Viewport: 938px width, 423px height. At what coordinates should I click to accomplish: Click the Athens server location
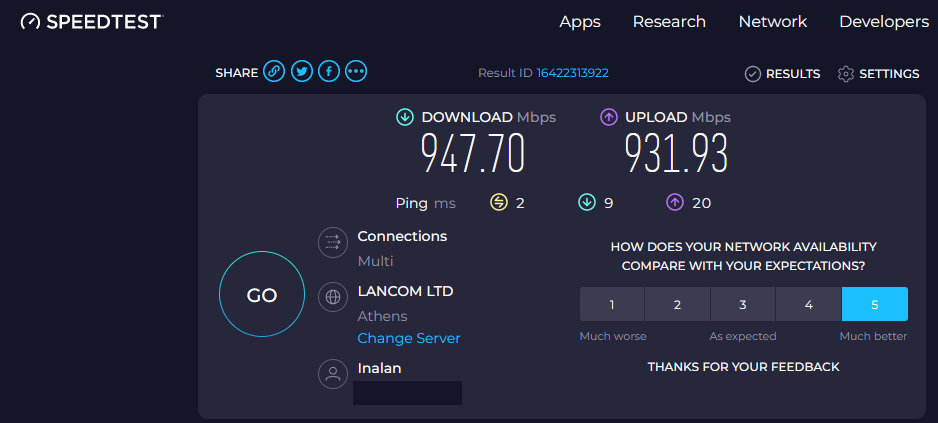382,316
